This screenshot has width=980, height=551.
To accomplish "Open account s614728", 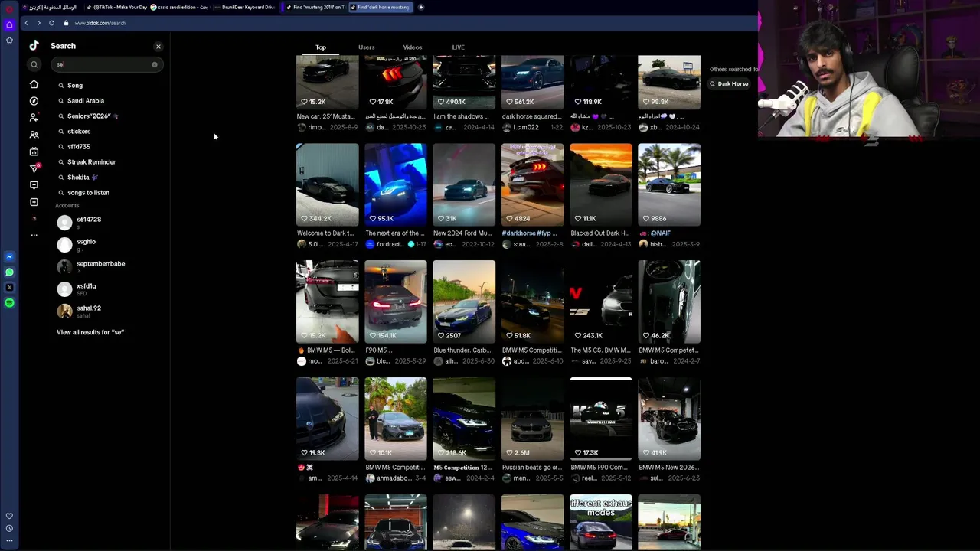I will (107, 222).
